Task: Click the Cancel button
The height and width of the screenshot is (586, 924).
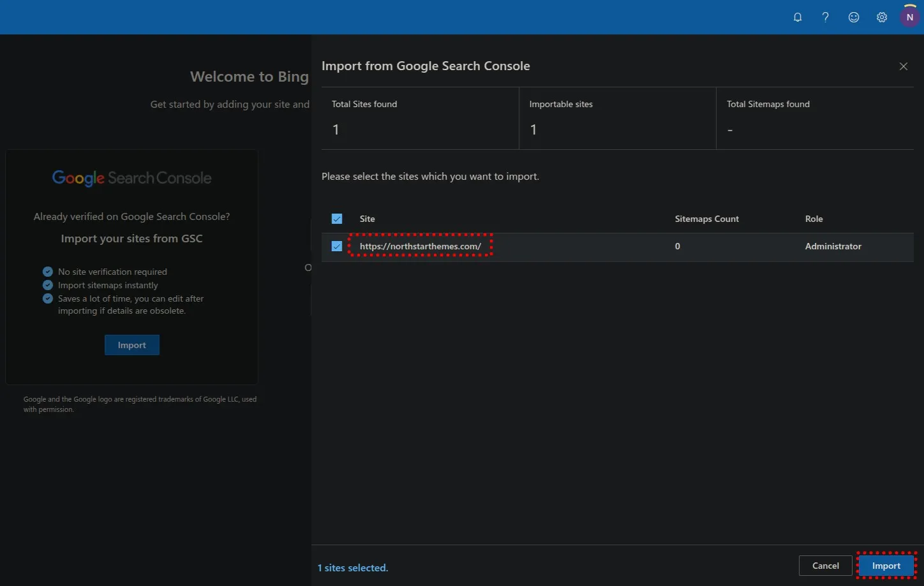Action: [826, 566]
